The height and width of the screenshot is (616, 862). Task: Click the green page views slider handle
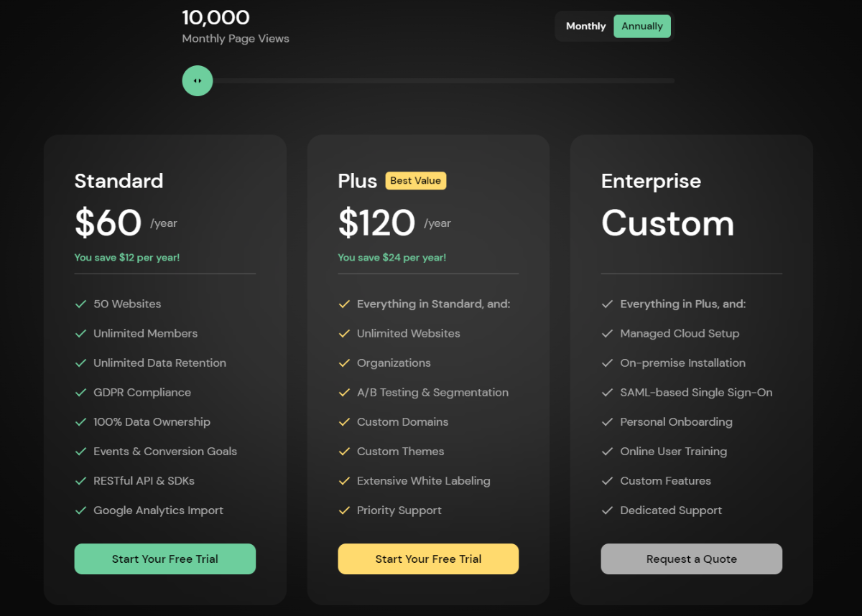pos(198,80)
